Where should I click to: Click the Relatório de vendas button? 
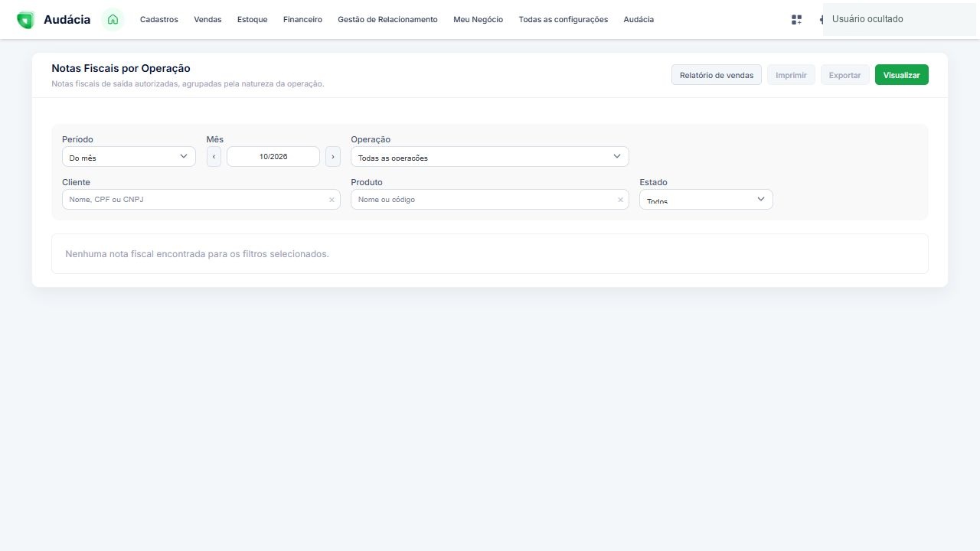[717, 75]
